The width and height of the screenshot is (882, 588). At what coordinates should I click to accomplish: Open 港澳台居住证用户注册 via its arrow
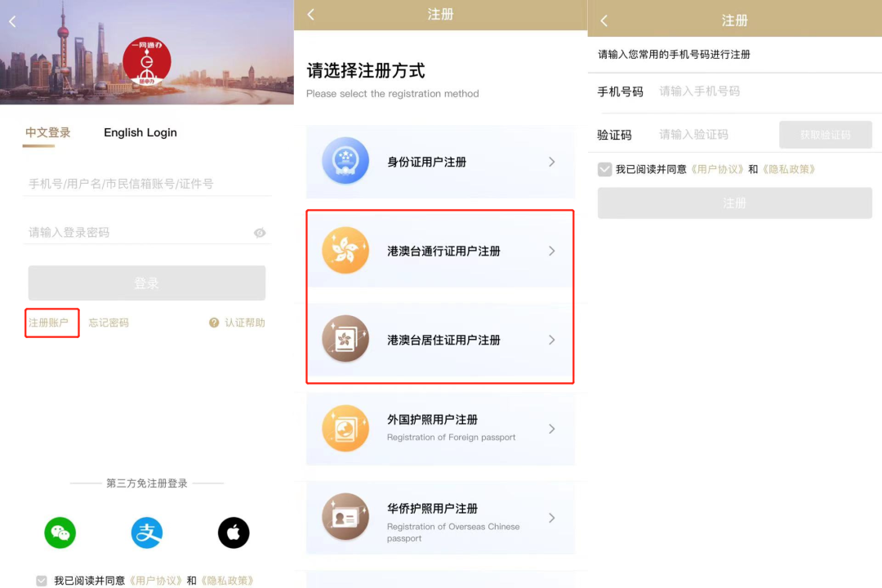552,340
